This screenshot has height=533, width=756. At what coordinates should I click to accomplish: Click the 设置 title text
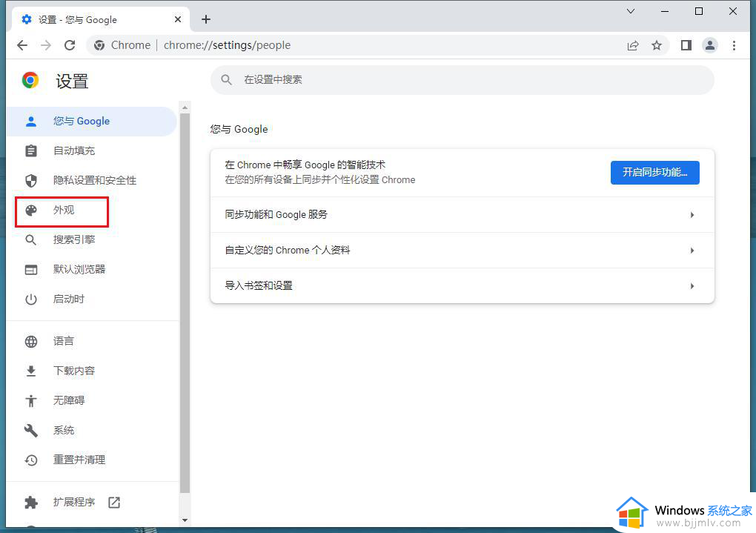click(x=72, y=81)
